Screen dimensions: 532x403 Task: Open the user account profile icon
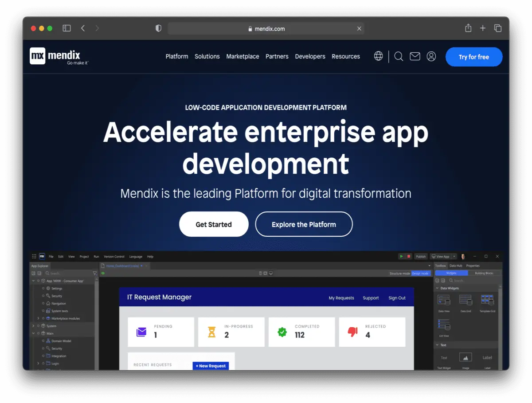(x=431, y=56)
